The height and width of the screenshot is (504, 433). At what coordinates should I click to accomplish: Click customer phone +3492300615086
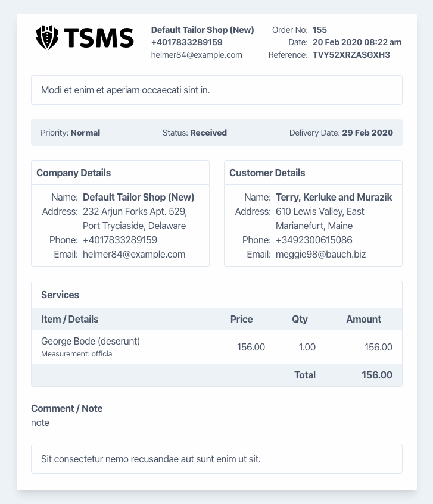point(314,240)
